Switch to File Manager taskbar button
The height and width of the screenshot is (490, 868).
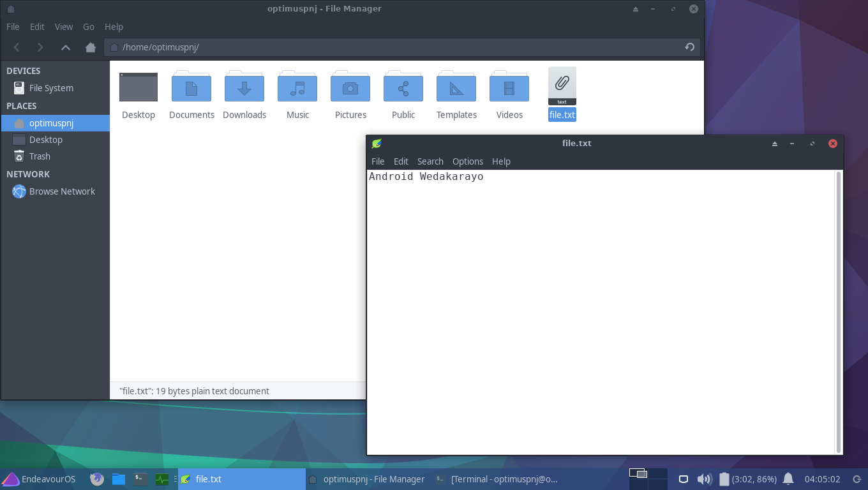pyautogui.click(x=366, y=479)
